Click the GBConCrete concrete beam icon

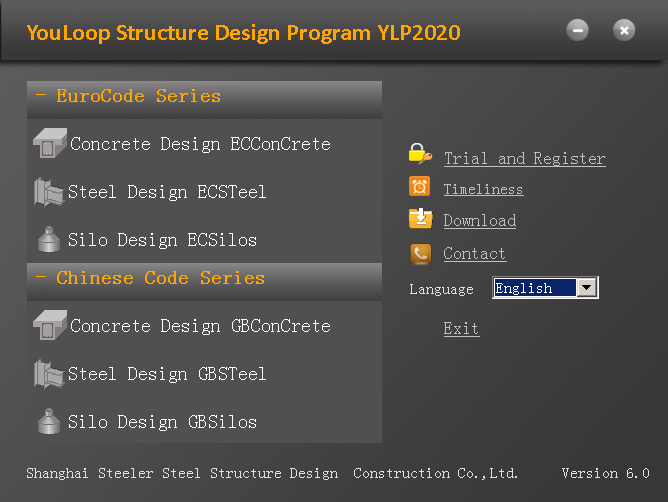click(50, 325)
